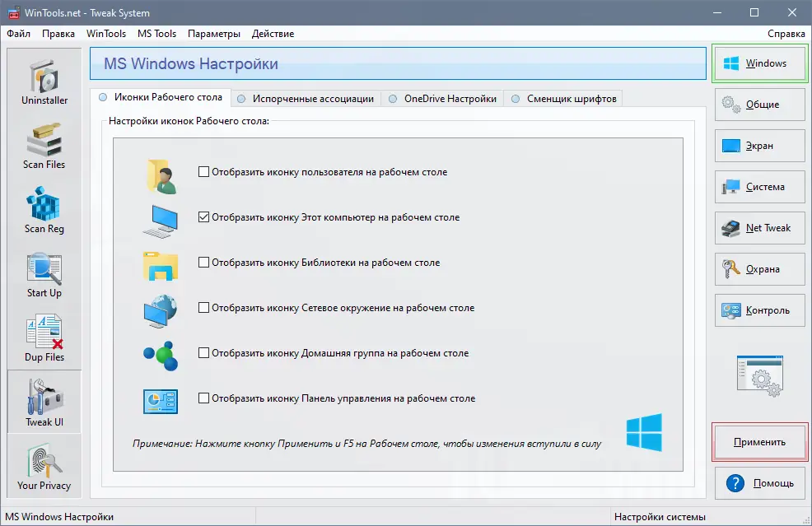The width and height of the screenshot is (812, 526).
Task: Click the Libraries folder icon
Action: point(161,266)
